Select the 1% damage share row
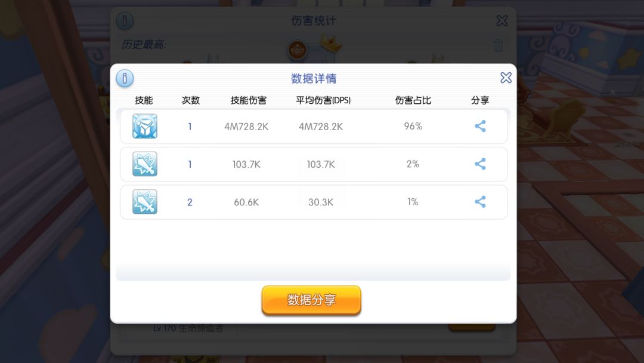Image resolution: width=644 pixels, height=363 pixels. tap(314, 202)
